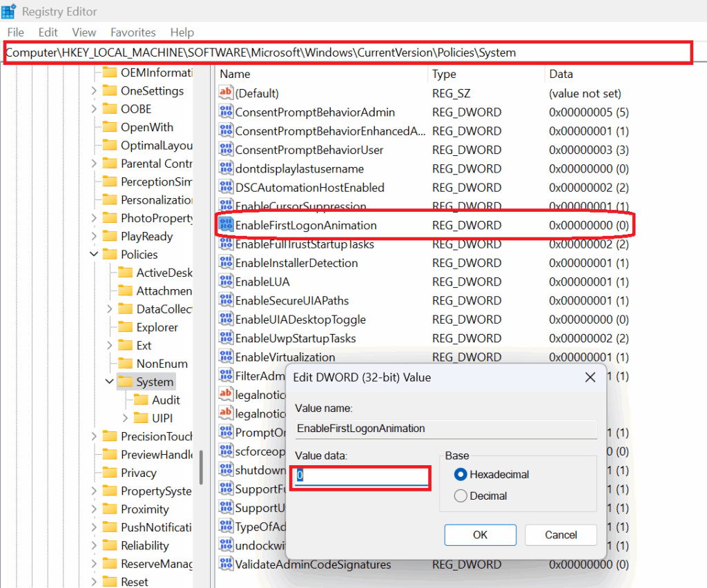Collapse the System tree node
Viewport: 707px width, 588px height.
point(108,381)
